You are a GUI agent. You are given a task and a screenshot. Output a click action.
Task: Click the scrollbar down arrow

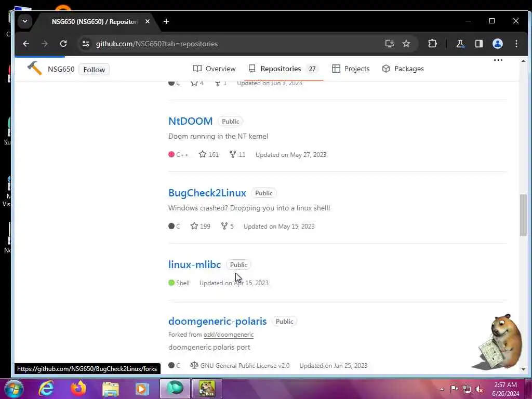[523, 369]
